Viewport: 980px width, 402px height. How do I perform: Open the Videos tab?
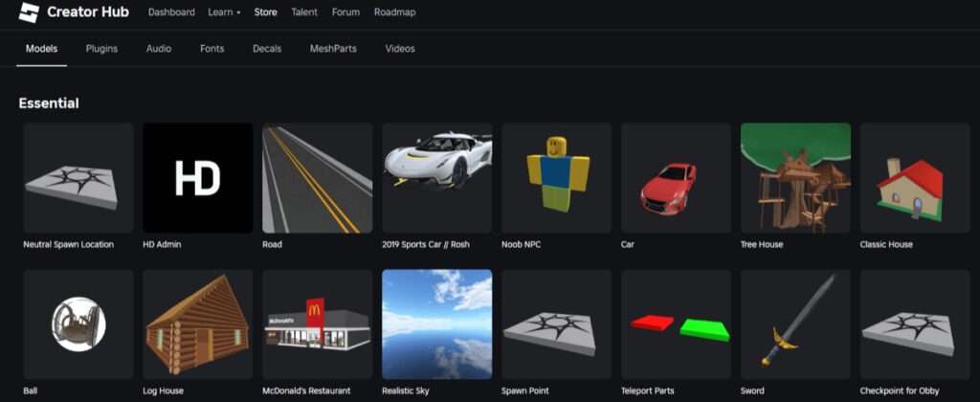pos(400,48)
